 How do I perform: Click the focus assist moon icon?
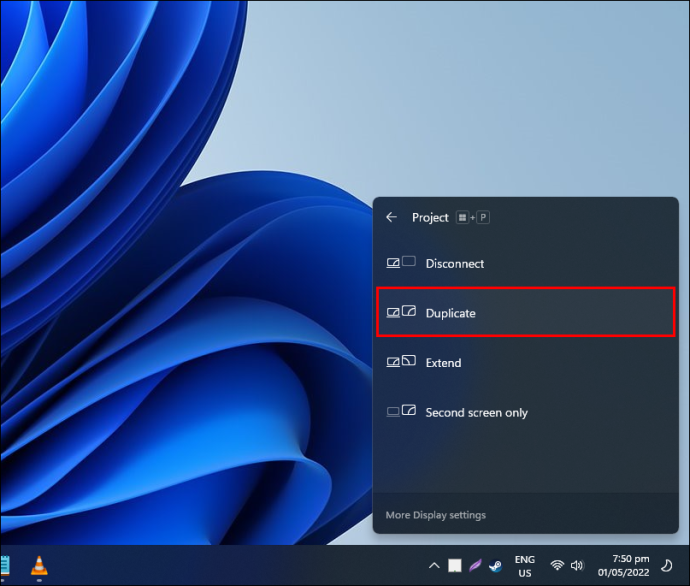point(667,566)
